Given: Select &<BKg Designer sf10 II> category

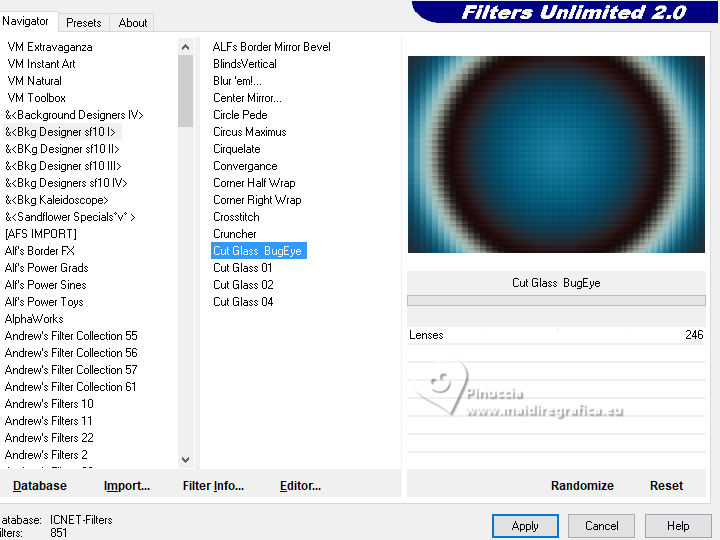Looking at the screenshot, I should pos(62,149).
